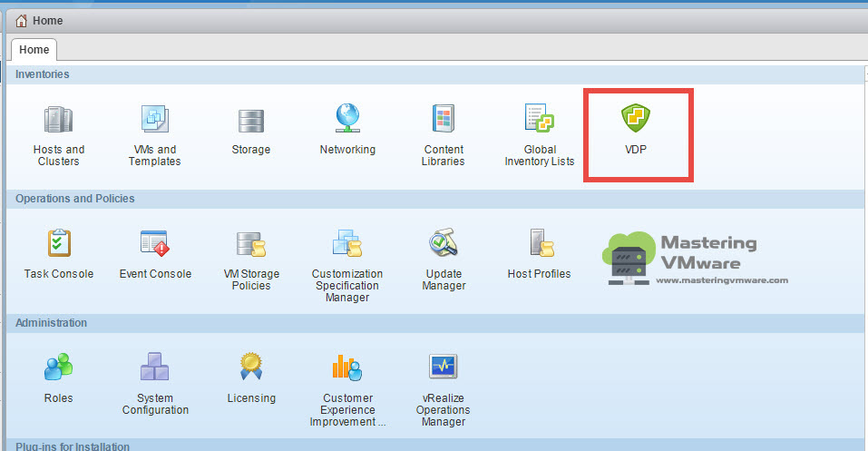Click the Home house icon in title bar
868x451 pixels.
pyautogui.click(x=21, y=21)
